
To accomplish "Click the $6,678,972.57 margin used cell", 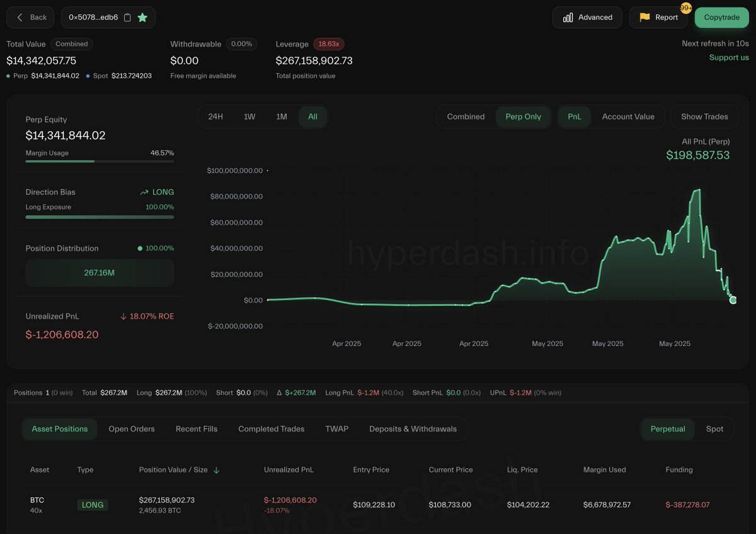I will pyautogui.click(x=607, y=505).
